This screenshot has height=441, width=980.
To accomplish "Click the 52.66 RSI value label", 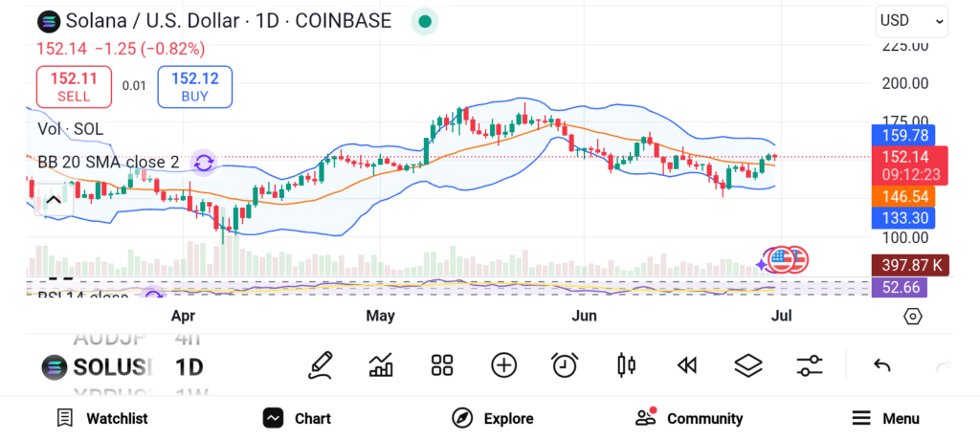I will click(900, 287).
